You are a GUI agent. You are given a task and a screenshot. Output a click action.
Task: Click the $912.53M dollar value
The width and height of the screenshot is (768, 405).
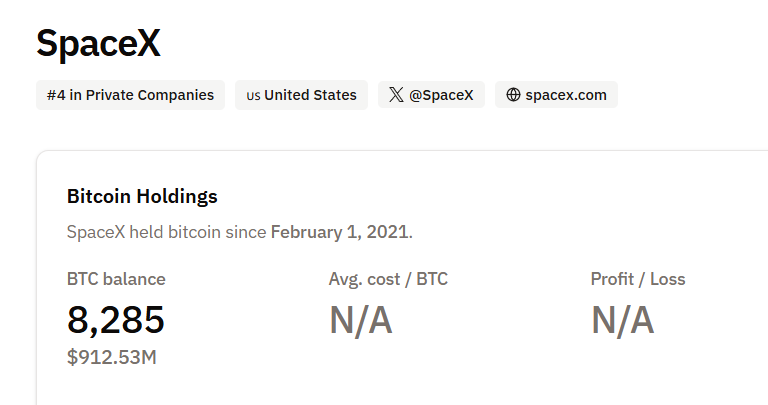(x=112, y=356)
